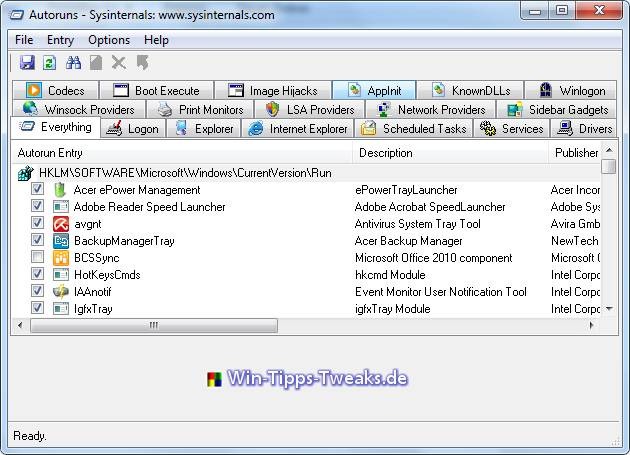Switch to the KnownDLLs tab
Viewport: 630px width, 455px height.
point(470,90)
